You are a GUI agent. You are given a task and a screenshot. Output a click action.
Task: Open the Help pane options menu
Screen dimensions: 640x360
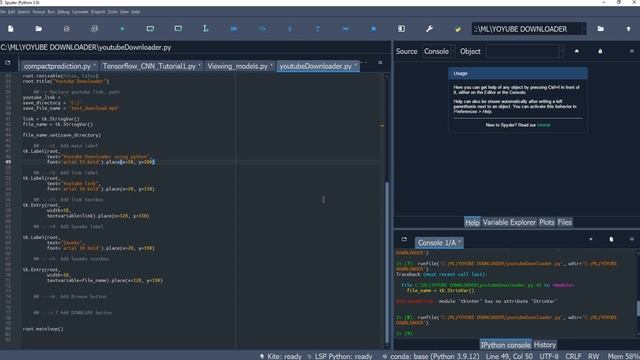click(x=631, y=51)
